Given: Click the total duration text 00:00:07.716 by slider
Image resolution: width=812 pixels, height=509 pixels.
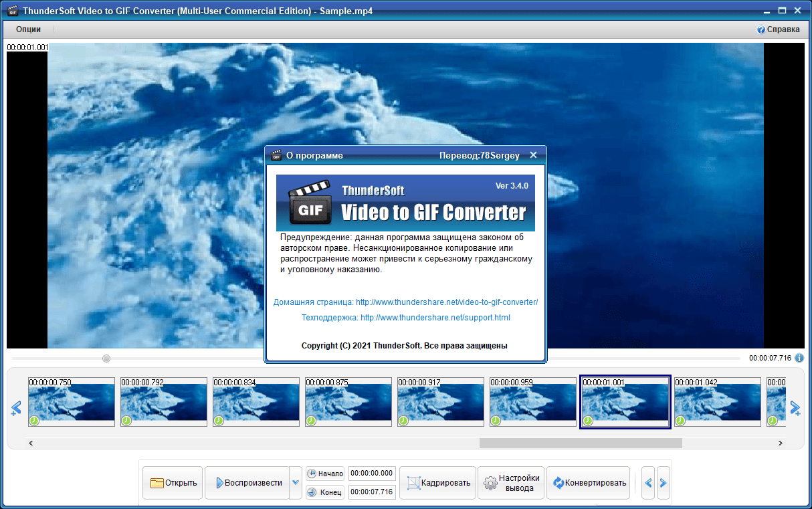Looking at the screenshot, I should pyautogui.click(x=770, y=358).
